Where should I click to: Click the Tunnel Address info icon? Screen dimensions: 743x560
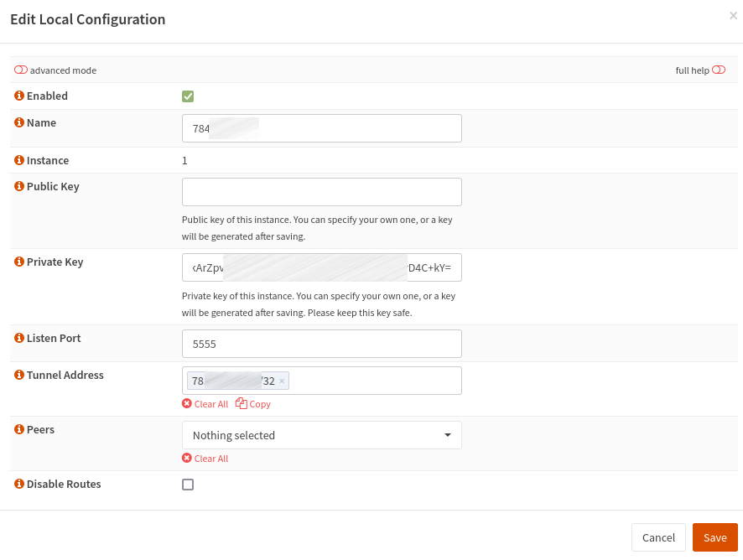[19, 376]
